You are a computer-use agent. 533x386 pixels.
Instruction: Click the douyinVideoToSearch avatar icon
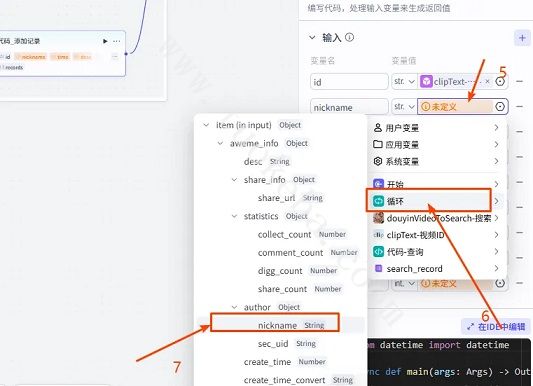coord(378,218)
